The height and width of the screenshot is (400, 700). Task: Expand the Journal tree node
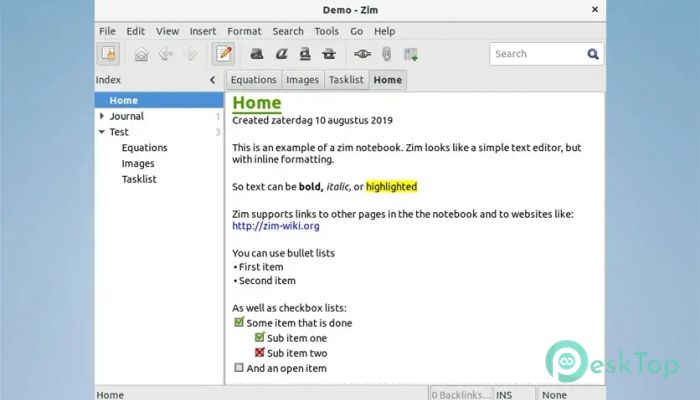click(102, 116)
